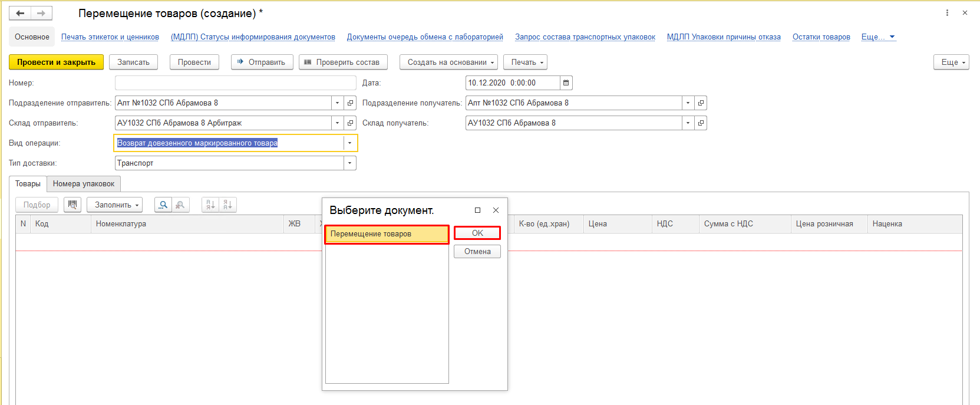
Task: Select Перемещение товаров in the list
Action: (x=387, y=234)
